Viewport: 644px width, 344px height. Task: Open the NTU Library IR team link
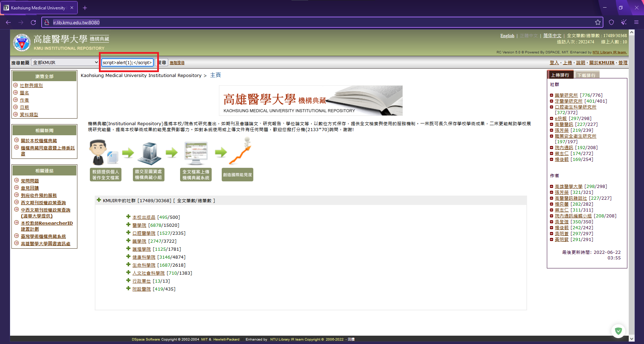coord(610,52)
